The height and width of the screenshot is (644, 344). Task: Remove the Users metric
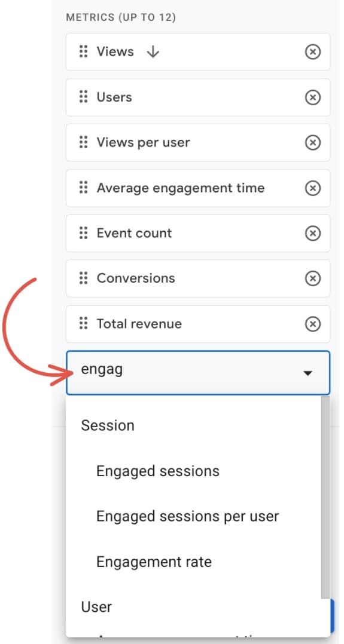(313, 97)
